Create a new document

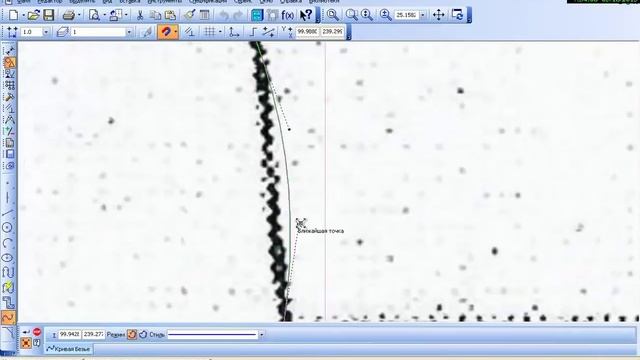pos(13,16)
